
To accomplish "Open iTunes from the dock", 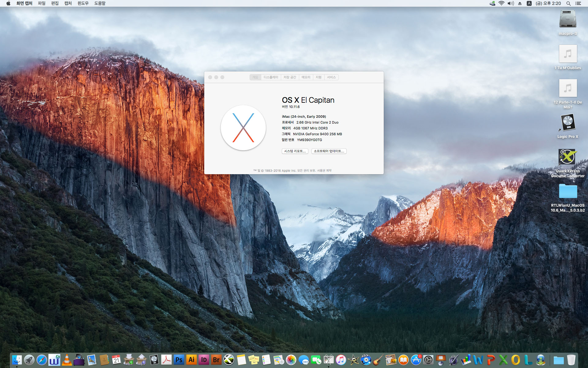I will pos(341,360).
